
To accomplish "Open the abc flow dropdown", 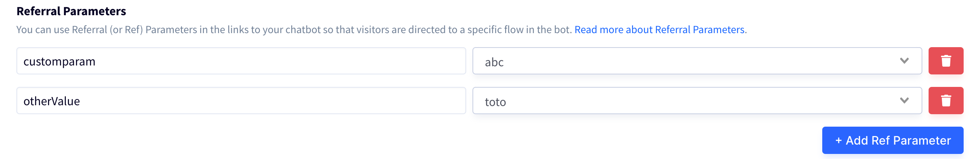I will 697,61.
